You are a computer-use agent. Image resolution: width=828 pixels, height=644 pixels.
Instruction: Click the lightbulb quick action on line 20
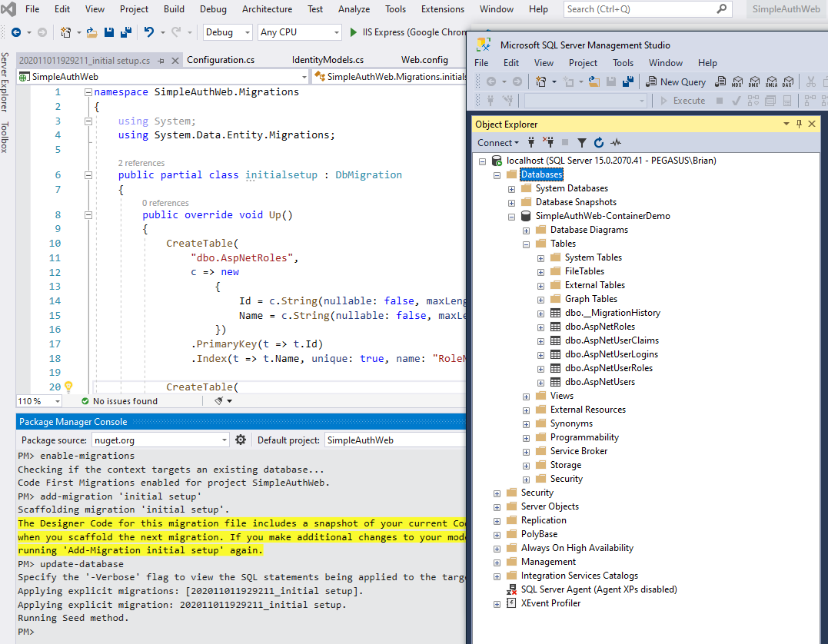pyautogui.click(x=68, y=387)
